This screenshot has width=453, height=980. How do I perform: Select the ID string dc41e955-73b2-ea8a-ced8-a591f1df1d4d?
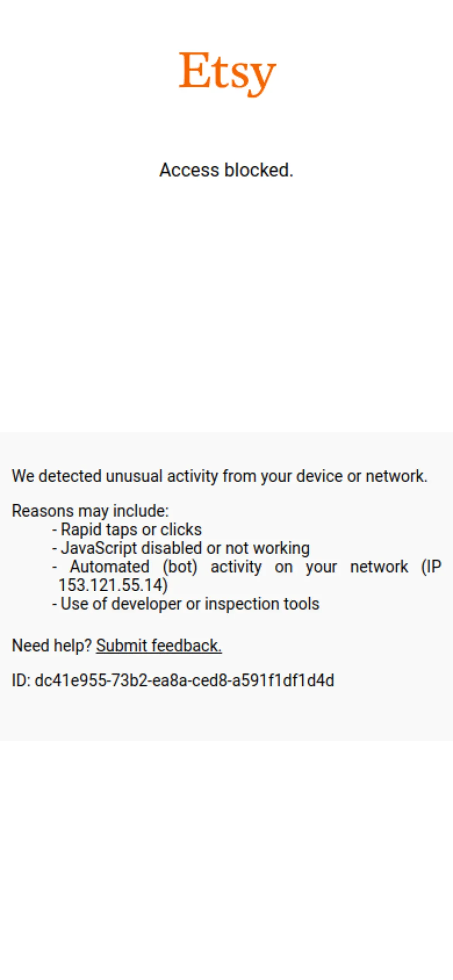184,680
